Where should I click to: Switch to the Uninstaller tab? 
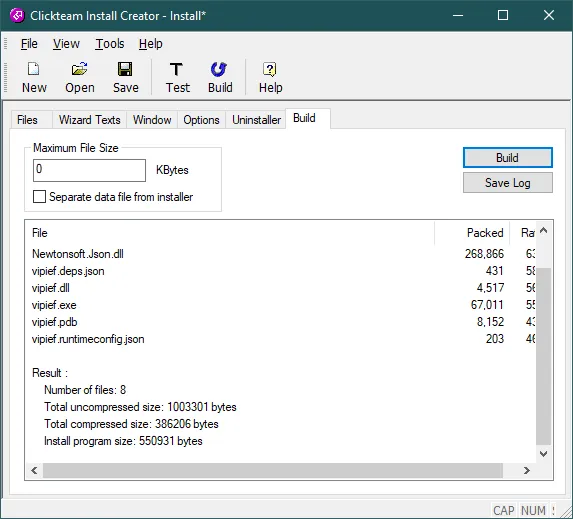point(257,120)
